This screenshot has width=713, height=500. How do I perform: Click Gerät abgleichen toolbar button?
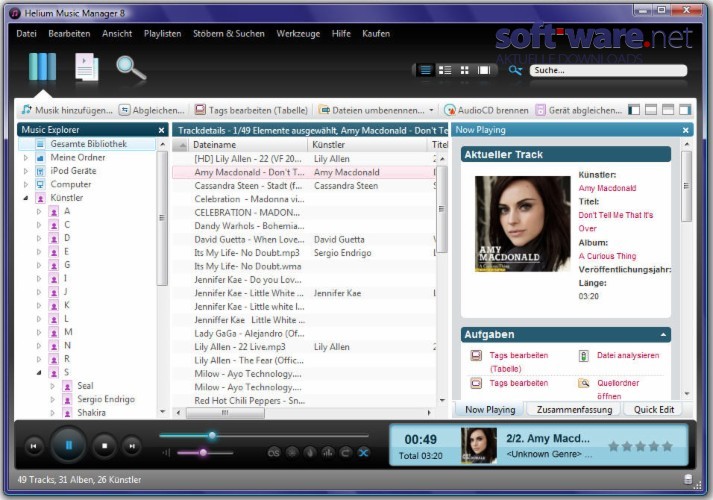tap(578, 110)
